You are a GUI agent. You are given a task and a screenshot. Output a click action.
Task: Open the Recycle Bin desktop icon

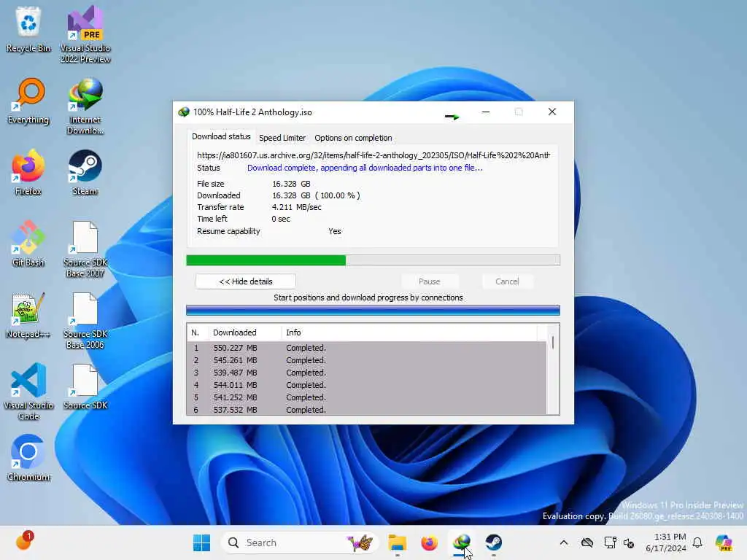tap(28, 29)
